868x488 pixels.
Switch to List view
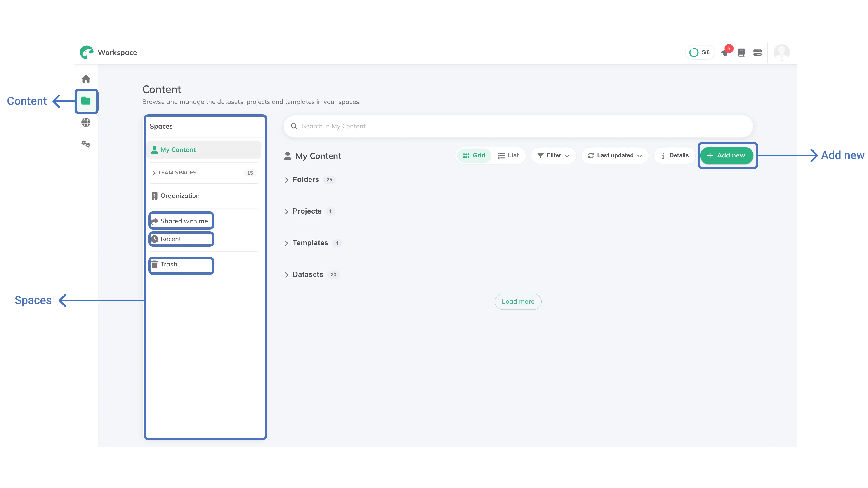coord(508,155)
